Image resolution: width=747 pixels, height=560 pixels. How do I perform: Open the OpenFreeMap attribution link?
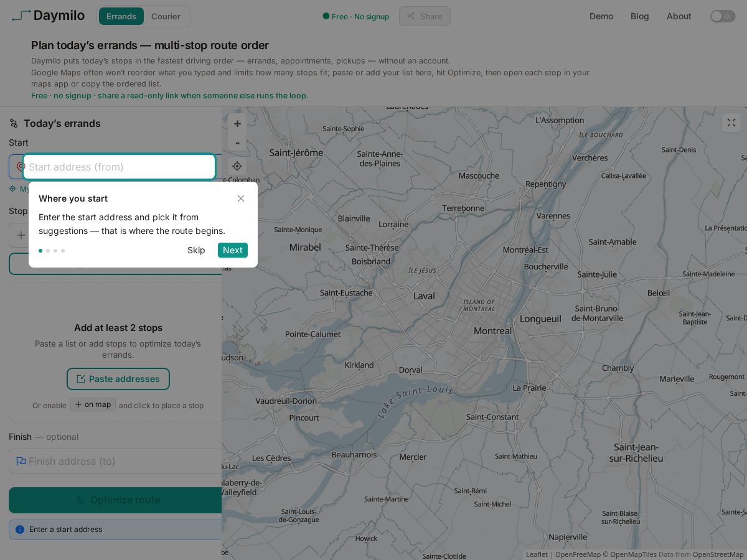(x=578, y=554)
